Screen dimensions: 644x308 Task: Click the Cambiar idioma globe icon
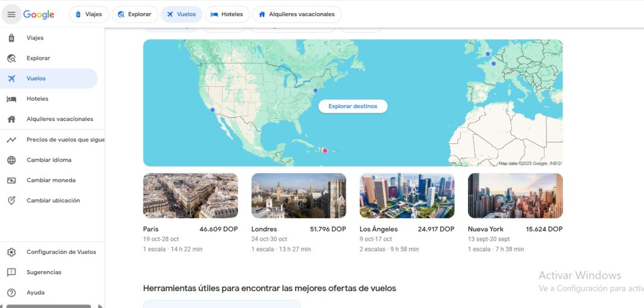coord(11,160)
